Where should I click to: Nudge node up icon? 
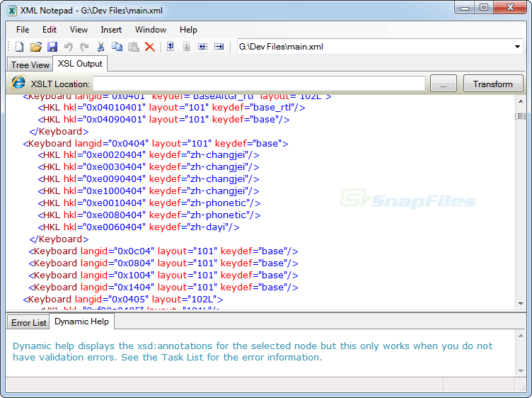point(170,47)
